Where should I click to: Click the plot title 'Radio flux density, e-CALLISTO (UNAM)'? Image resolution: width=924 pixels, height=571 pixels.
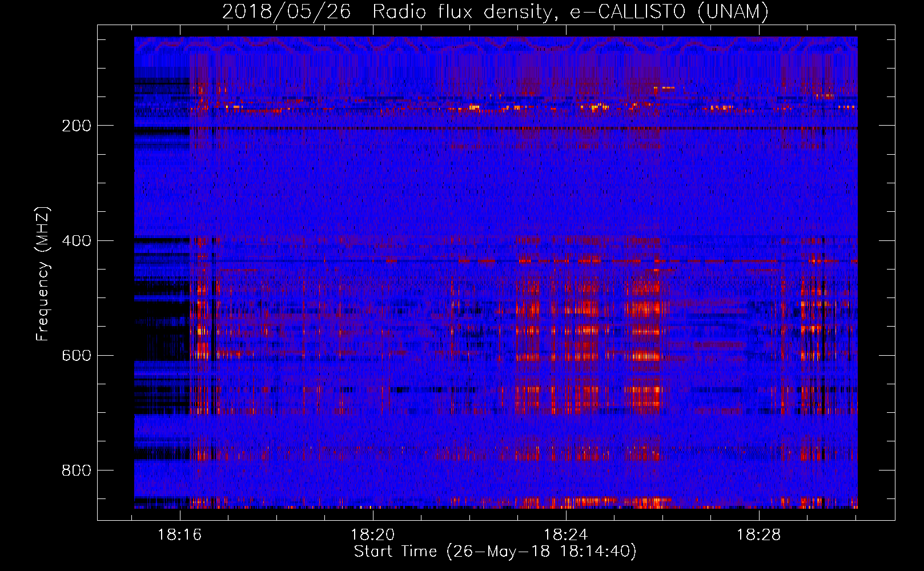(571, 11)
